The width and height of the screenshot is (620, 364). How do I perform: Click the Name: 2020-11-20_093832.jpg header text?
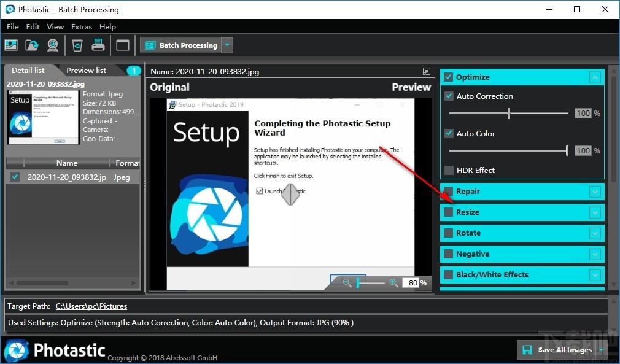point(205,72)
